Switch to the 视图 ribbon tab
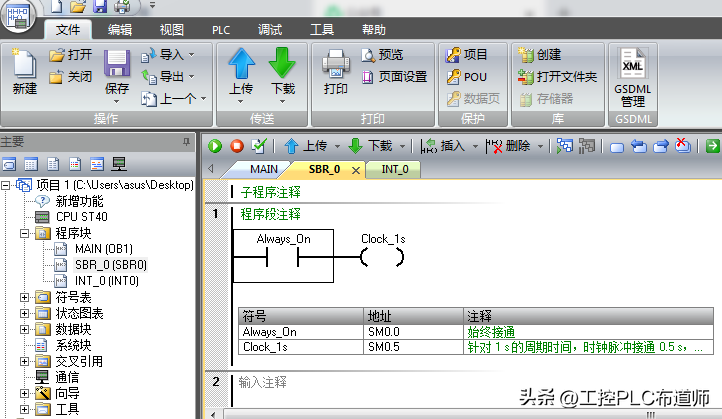Viewport: 722px width, 419px height. click(172, 30)
